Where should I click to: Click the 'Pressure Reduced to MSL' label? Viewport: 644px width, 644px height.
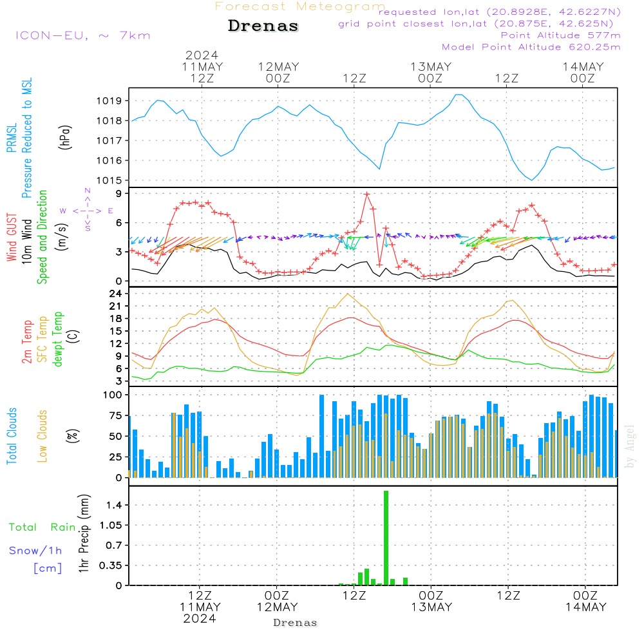pyautogui.click(x=26, y=138)
